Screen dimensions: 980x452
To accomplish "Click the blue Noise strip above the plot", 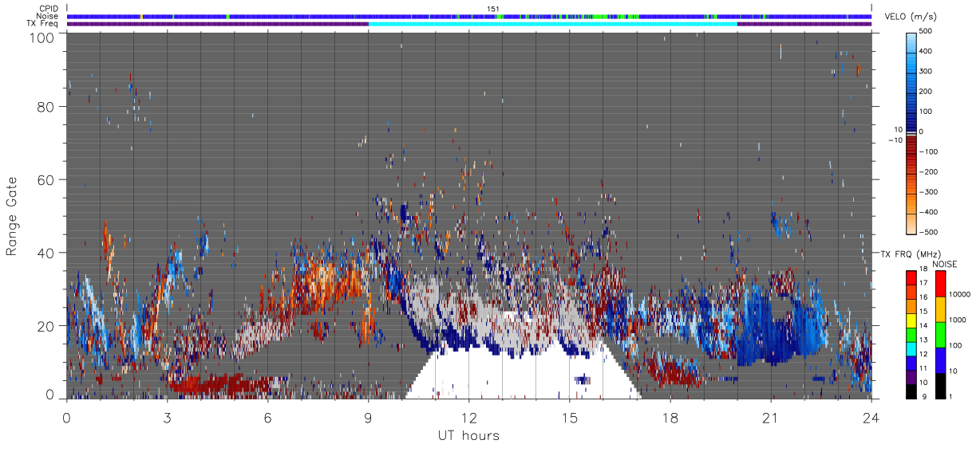I will [x=469, y=16].
